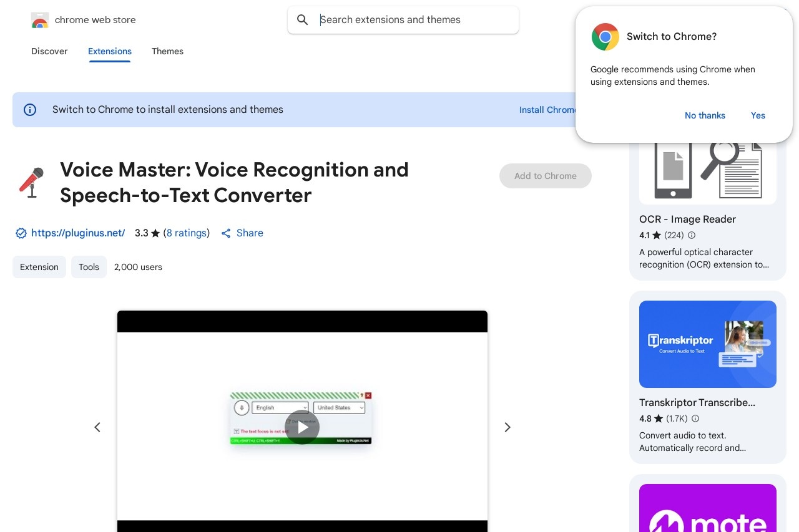The image size is (799, 532).
Task: Go to the next screenshot
Action: (507, 427)
